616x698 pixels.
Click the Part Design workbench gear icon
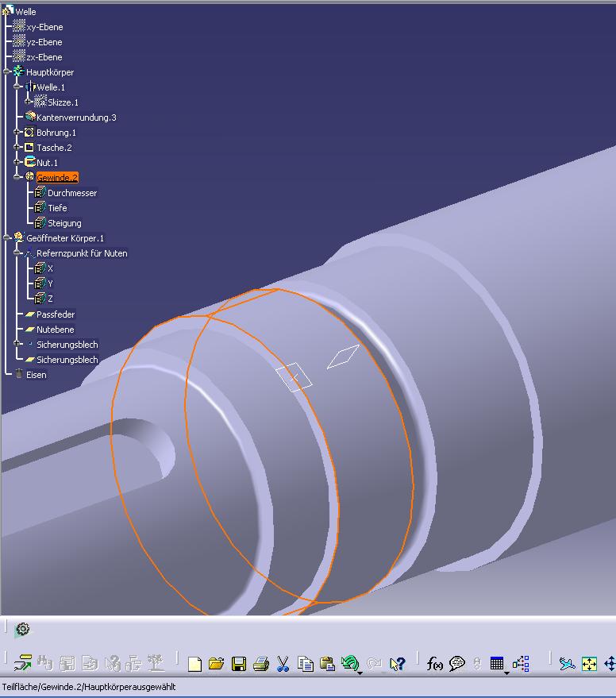click(x=22, y=629)
